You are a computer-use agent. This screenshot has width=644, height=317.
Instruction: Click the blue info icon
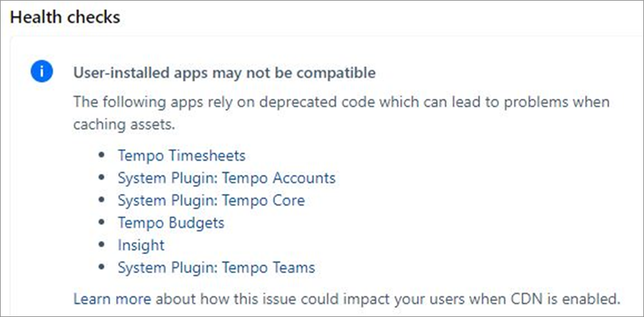(42, 71)
